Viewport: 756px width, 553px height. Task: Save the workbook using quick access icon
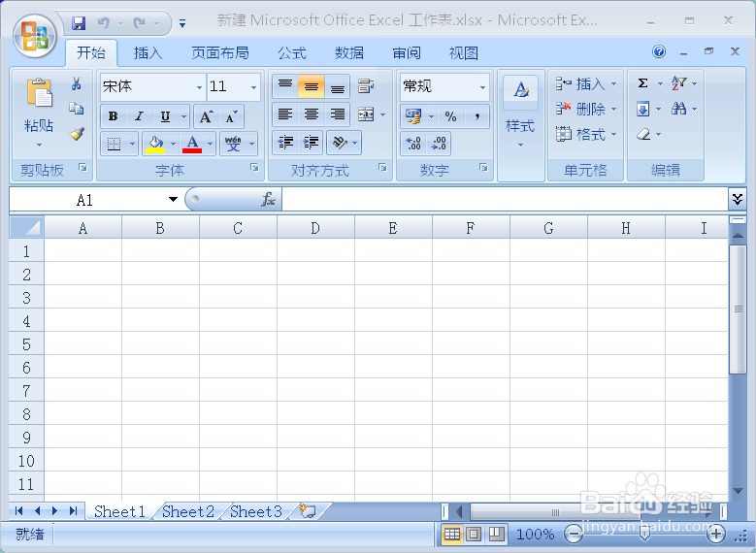pyautogui.click(x=78, y=22)
